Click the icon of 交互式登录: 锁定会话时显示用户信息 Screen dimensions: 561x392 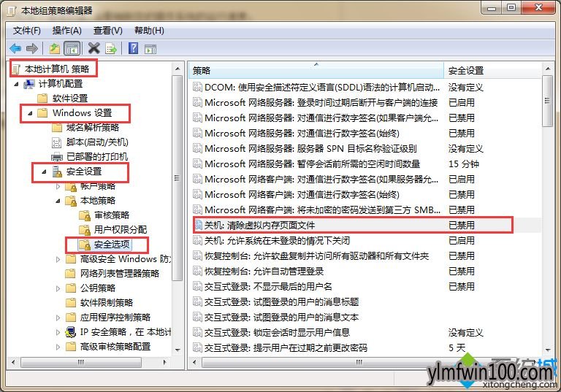[x=197, y=332]
